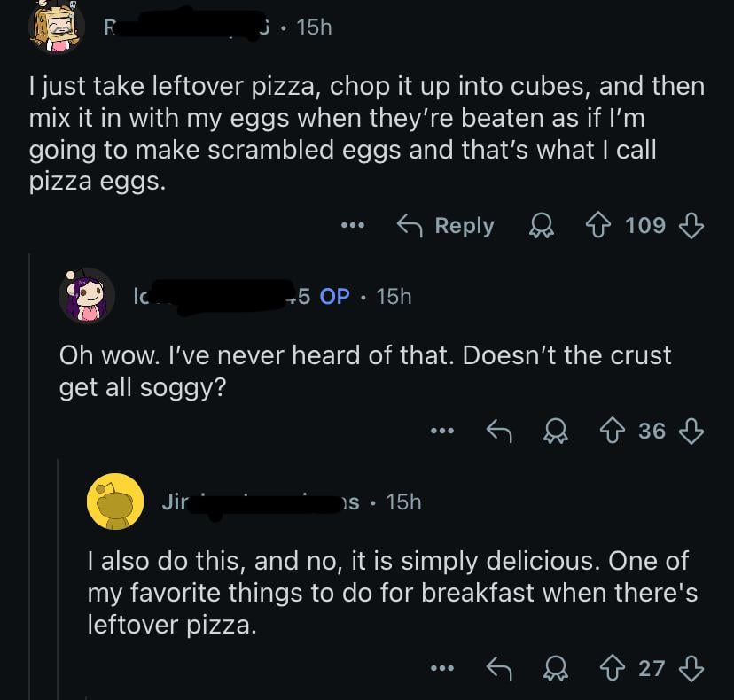
Task: Downvote the pizza eggs comment with 109 votes
Action: click(x=691, y=226)
